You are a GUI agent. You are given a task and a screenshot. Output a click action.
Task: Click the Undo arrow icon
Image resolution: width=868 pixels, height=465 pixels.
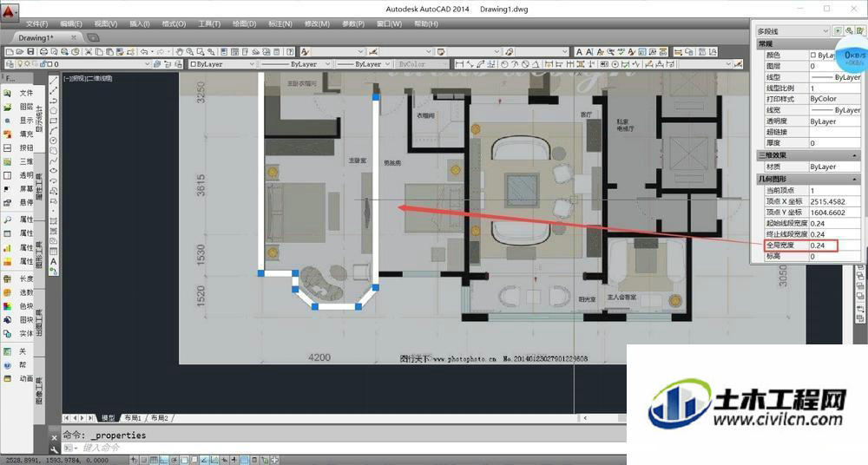pos(144,51)
